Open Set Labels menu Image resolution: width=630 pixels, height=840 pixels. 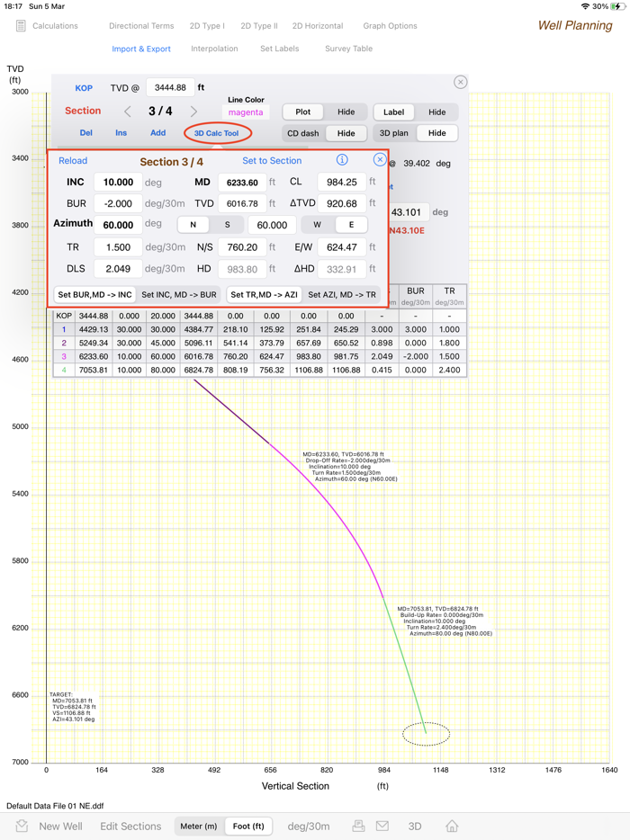coord(279,49)
